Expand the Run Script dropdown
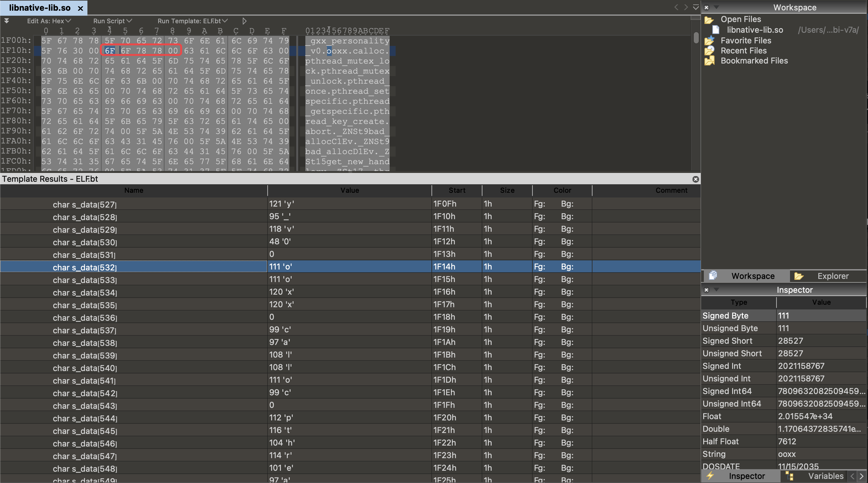Viewport: 868px width, 483px height. 112,21
